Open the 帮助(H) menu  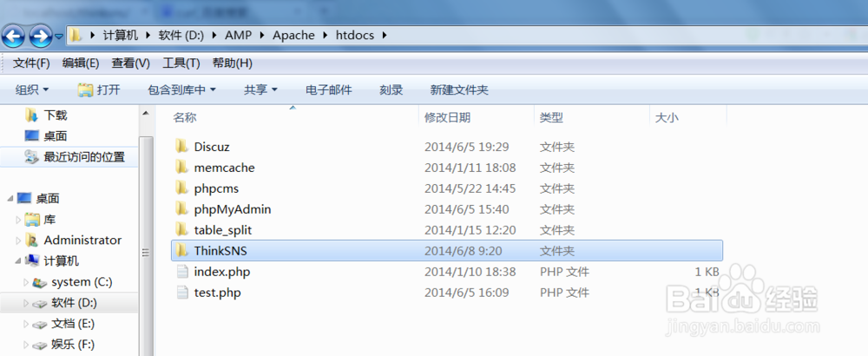[x=233, y=63]
